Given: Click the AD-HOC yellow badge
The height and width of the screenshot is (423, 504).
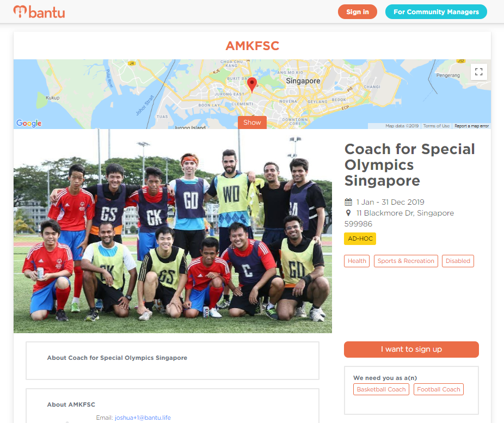Looking at the screenshot, I should pyautogui.click(x=360, y=239).
